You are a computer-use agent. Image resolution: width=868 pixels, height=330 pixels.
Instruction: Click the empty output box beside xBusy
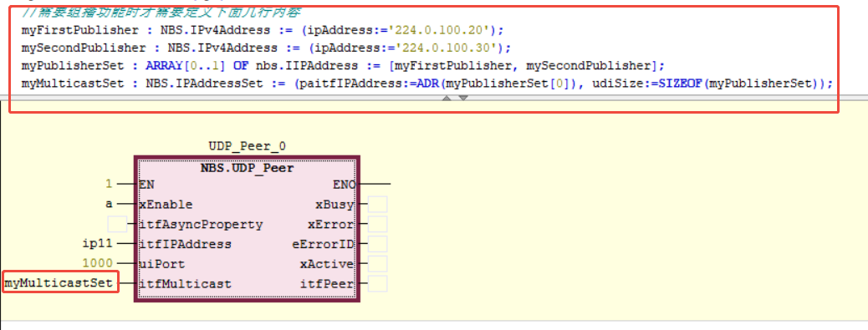pos(377,204)
